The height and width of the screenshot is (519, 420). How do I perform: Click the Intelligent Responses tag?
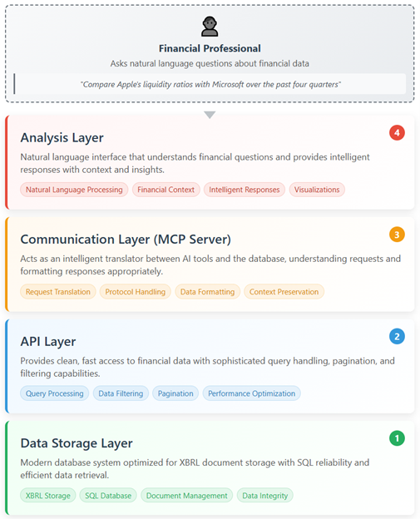click(245, 190)
